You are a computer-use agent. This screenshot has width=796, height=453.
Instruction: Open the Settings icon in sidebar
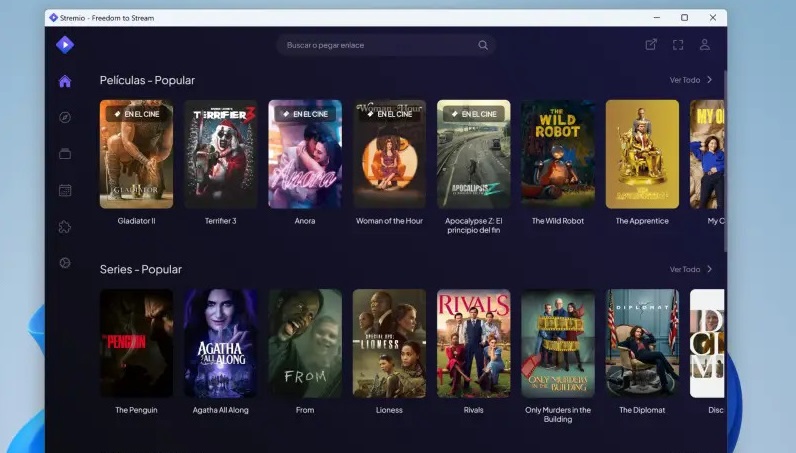click(x=65, y=263)
